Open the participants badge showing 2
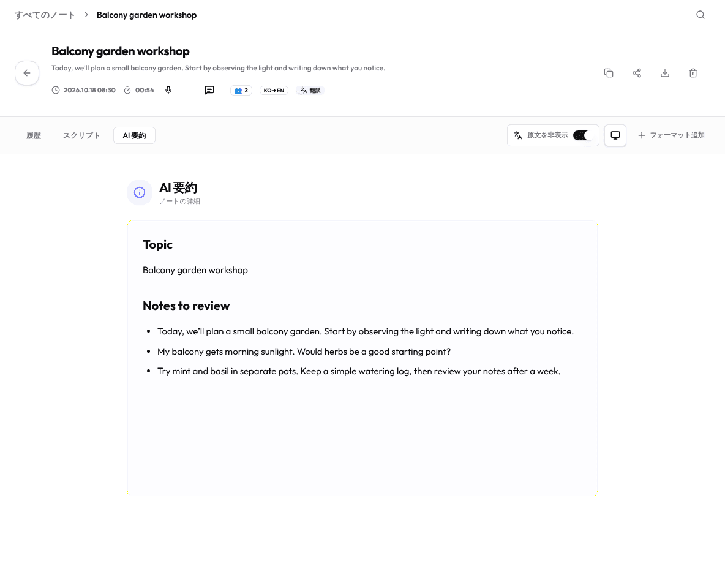The width and height of the screenshot is (725, 588). pos(241,91)
